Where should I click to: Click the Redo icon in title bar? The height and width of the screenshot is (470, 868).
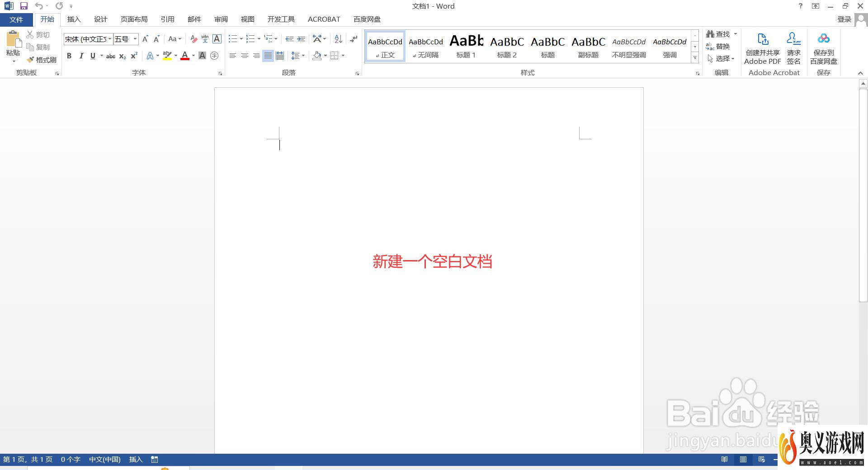coord(59,6)
